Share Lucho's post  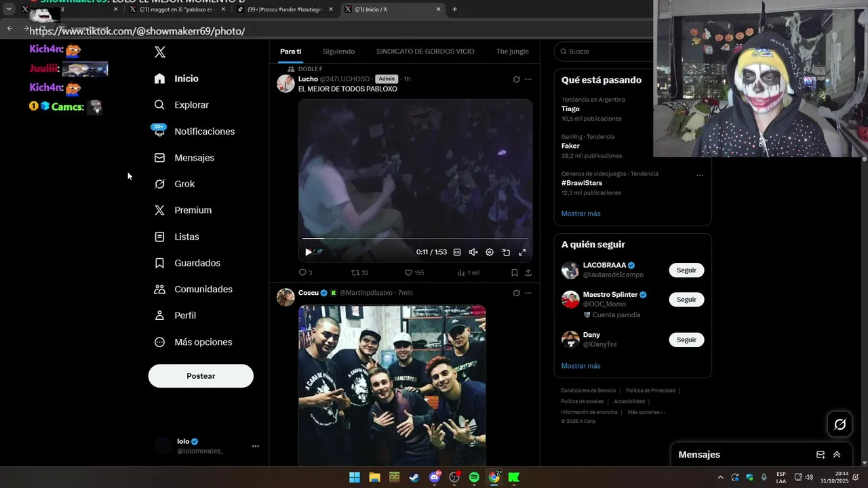[x=528, y=272]
